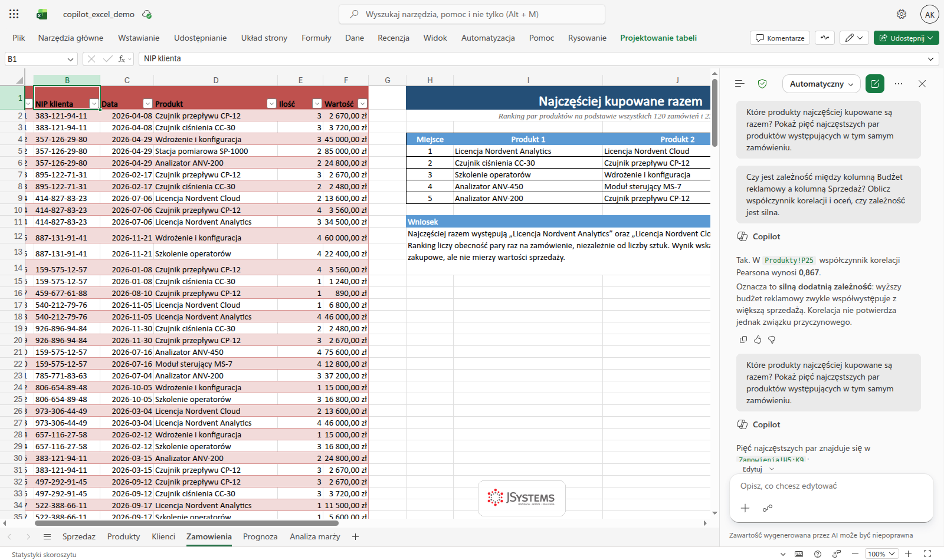Switch to the Produkty sheet tab
Screen dimensions: 944x560
pos(124,536)
